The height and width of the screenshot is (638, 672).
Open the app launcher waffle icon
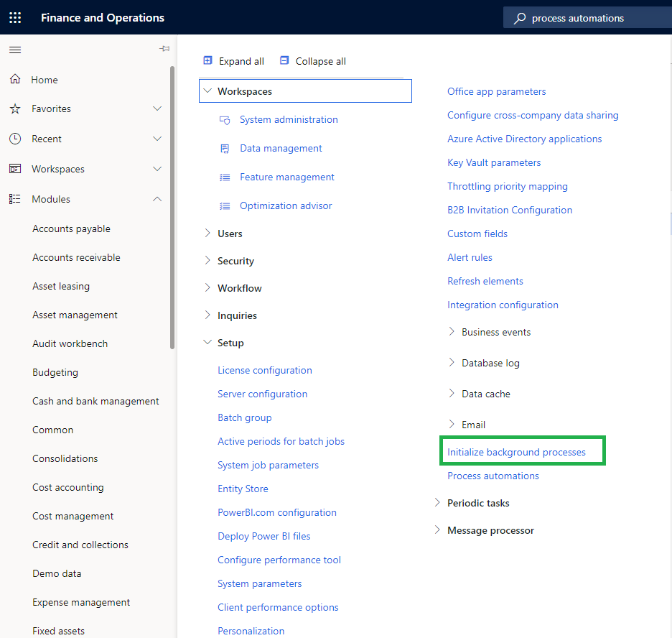tap(15, 18)
